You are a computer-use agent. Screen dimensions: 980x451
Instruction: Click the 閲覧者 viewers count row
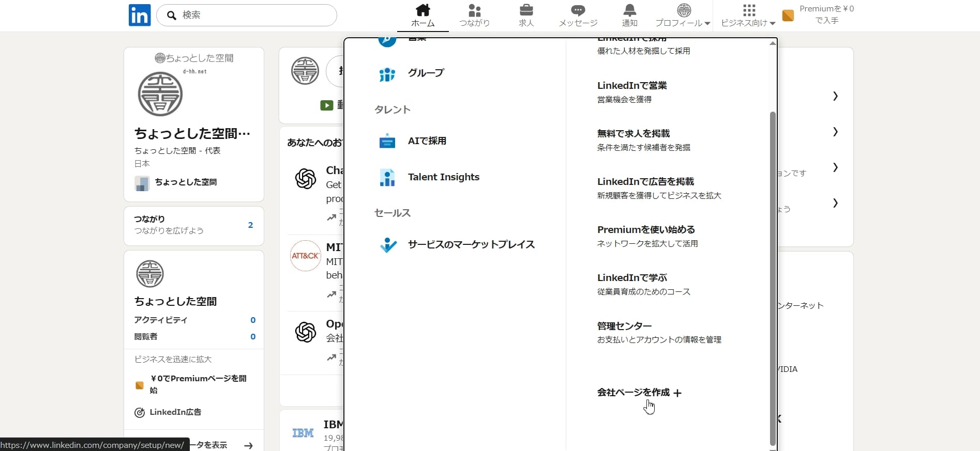click(194, 336)
